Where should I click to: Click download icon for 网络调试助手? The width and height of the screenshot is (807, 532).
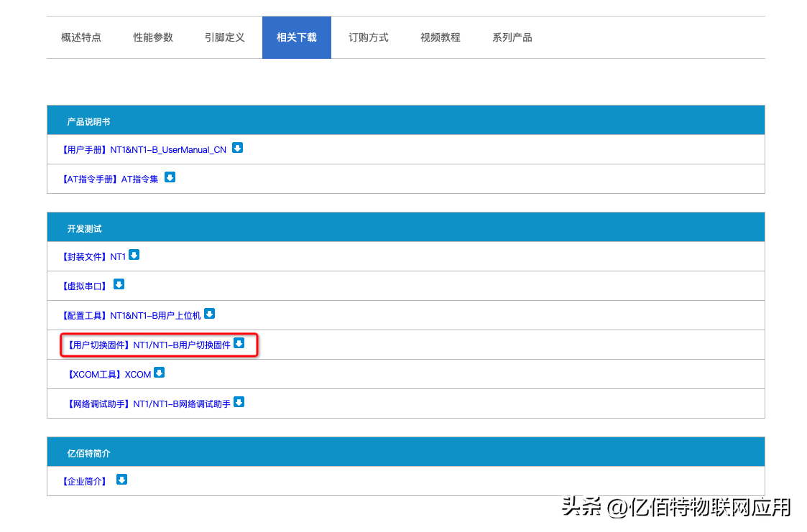[239, 402]
